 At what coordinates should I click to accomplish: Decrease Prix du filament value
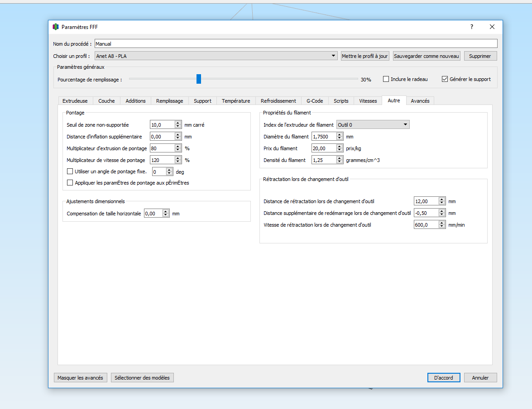[340, 150]
